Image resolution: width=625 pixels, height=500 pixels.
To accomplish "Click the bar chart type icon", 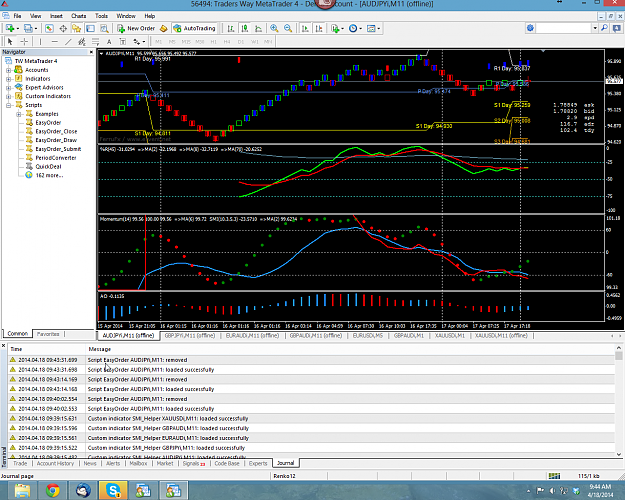I will click(x=231, y=28).
